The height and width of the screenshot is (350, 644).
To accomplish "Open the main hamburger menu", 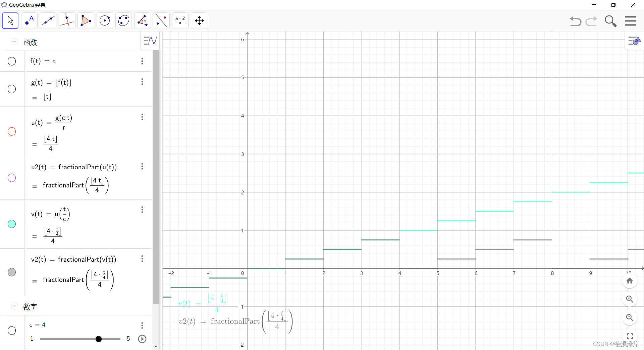I will (631, 21).
